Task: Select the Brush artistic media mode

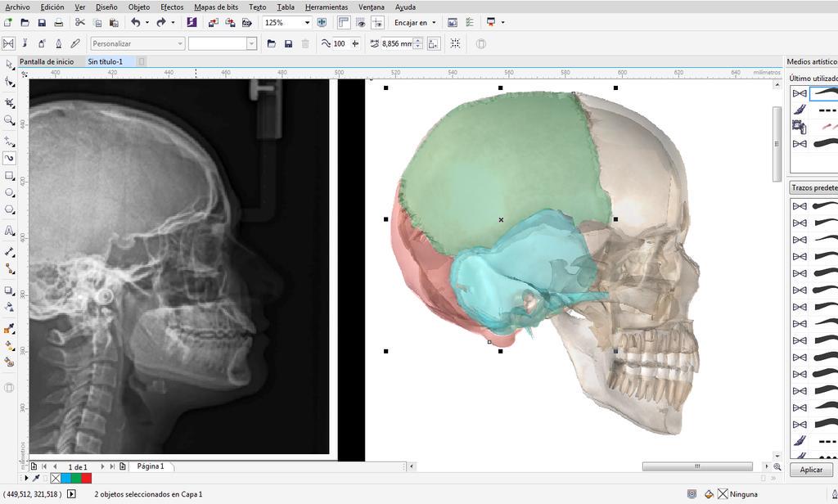Action: [x=25, y=43]
